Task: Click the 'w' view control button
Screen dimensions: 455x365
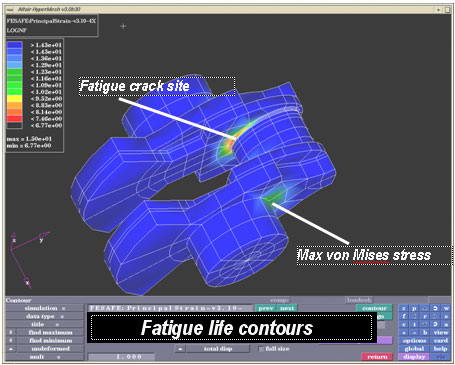Action: [x=446, y=308]
